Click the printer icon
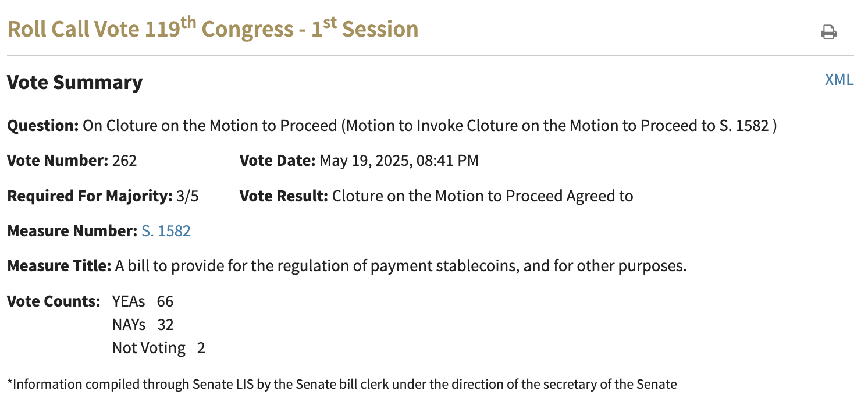Viewport: 868px width, 405px height. coord(828,32)
